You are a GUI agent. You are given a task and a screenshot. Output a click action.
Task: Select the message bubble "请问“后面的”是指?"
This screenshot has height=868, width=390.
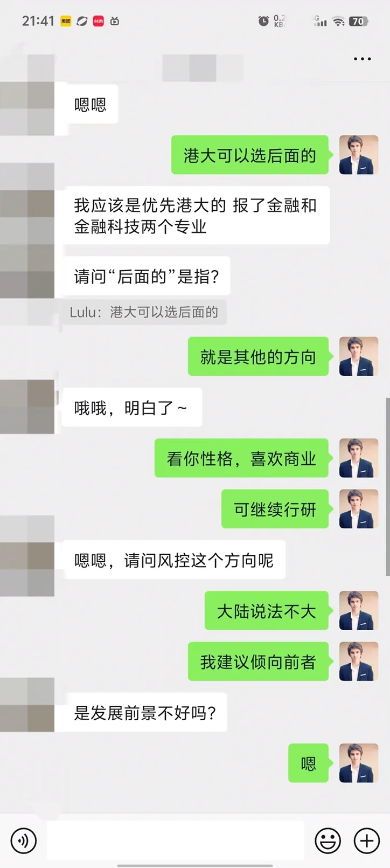(147, 276)
